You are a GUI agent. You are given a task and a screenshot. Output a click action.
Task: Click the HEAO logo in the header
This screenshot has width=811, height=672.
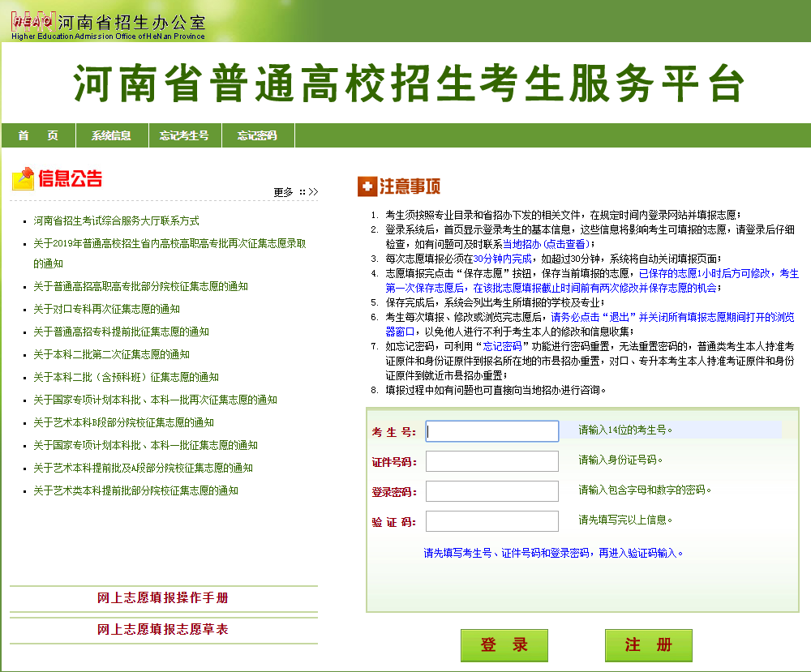(x=34, y=20)
